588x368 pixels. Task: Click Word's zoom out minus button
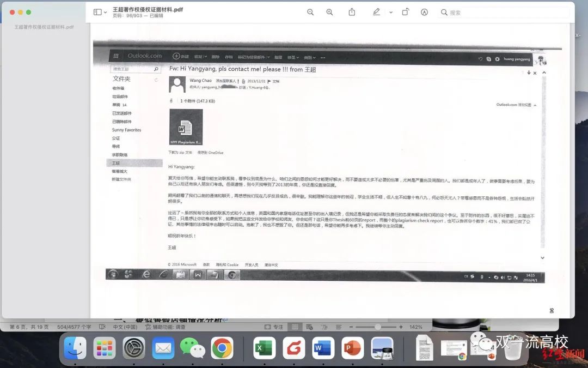point(351,327)
